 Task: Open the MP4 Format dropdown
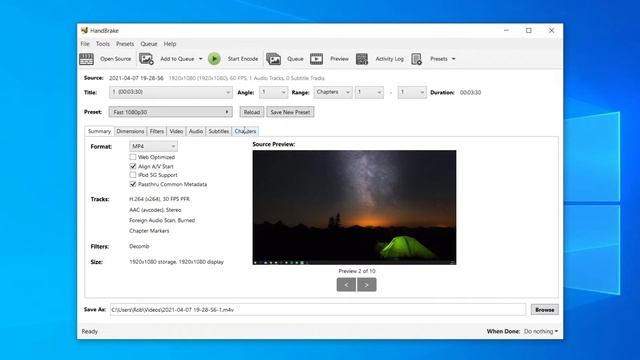click(153, 146)
